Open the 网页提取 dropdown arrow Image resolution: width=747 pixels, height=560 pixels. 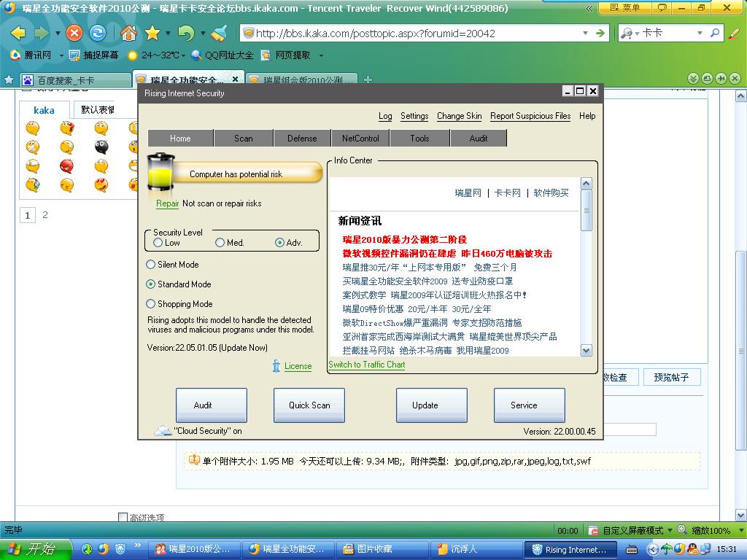[x=321, y=55]
